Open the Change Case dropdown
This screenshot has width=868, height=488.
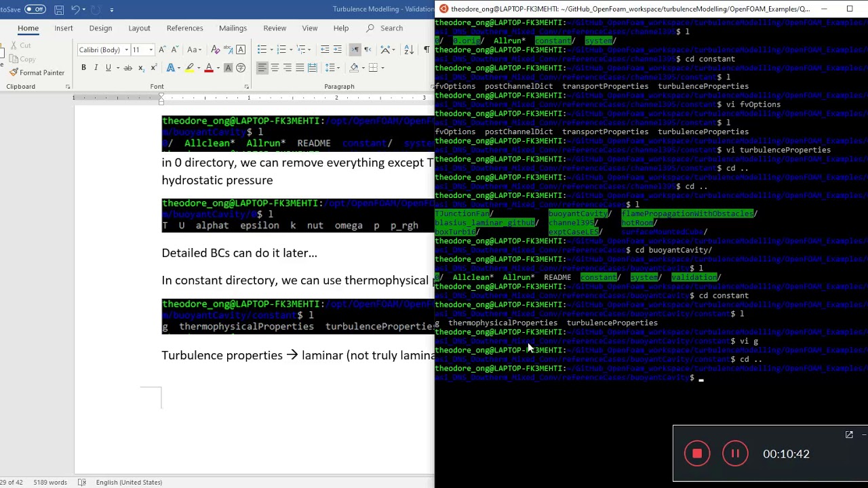click(194, 49)
